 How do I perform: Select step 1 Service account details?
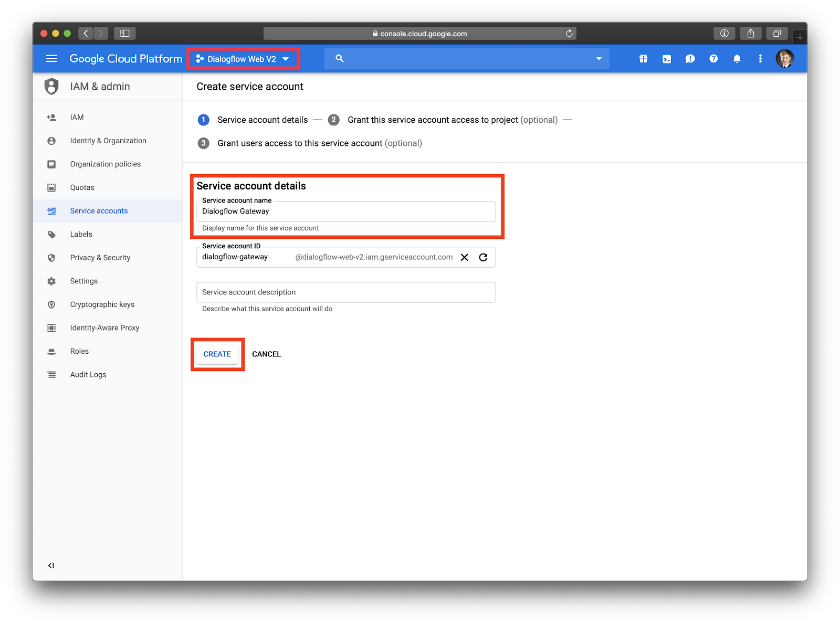(253, 120)
